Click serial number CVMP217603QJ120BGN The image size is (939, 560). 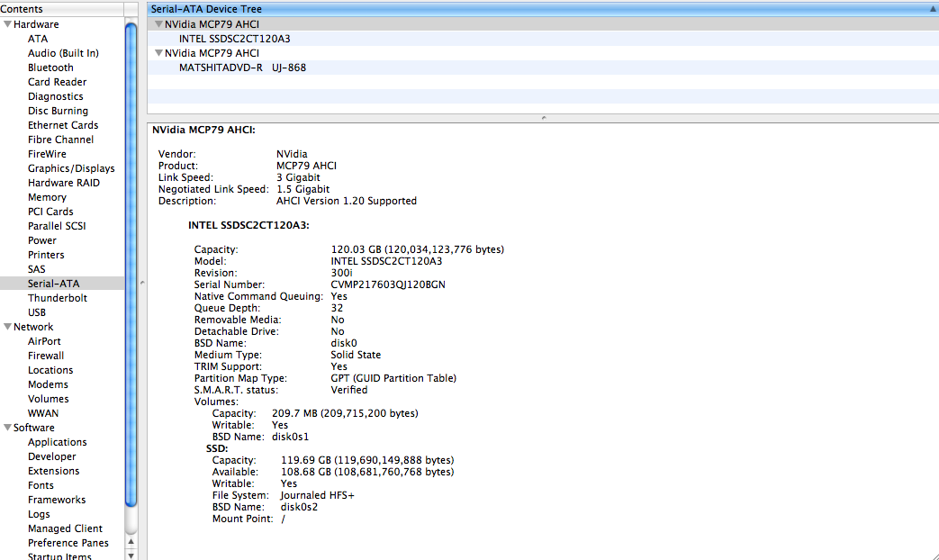point(388,285)
